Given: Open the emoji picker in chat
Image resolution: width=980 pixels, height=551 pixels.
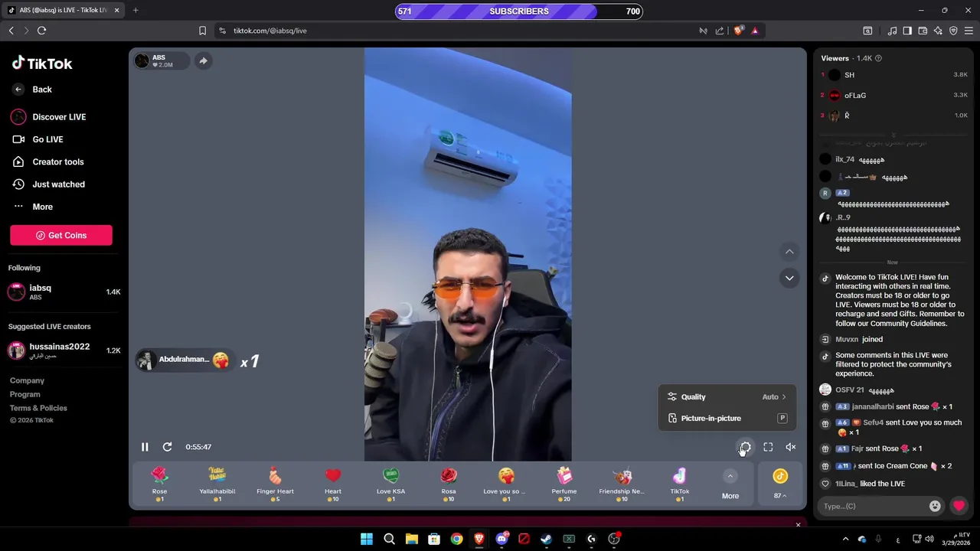Looking at the screenshot, I should pyautogui.click(x=935, y=506).
